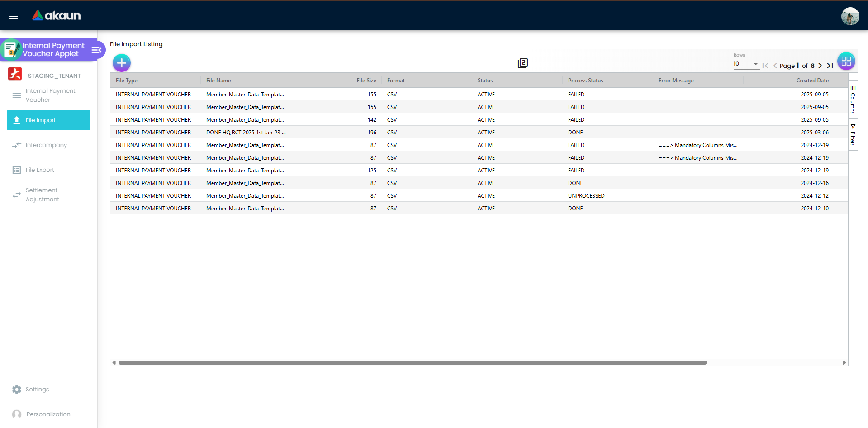868x428 pixels.
Task: Click the duplicate records toolbar icon
Action: click(x=522, y=63)
